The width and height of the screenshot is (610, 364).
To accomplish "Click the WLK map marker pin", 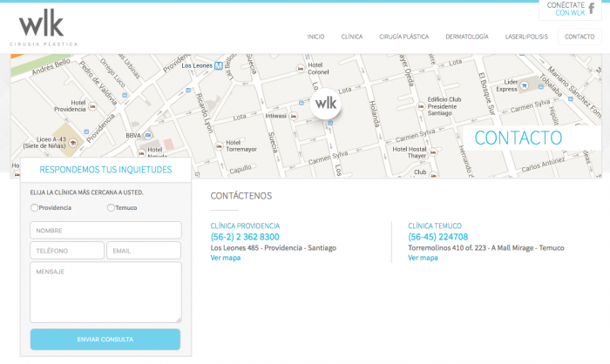I will (325, 104).
